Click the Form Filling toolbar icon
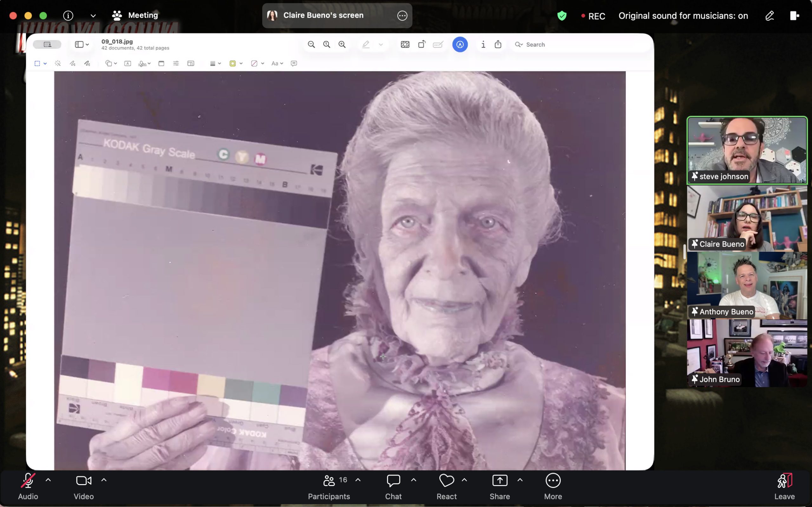Viewport: 812px width, 507px height. (438, 44)
